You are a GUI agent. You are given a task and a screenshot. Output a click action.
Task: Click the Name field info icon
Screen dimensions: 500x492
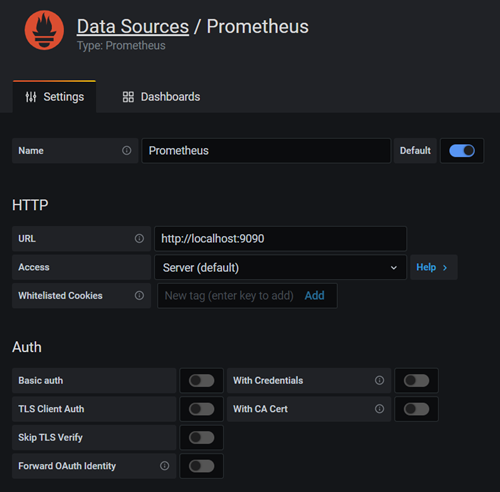point(127,150)
